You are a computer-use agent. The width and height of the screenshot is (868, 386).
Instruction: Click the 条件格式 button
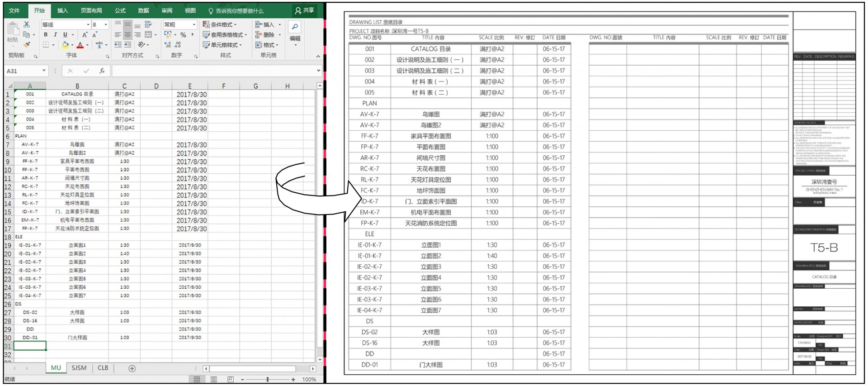coord(220,24)
